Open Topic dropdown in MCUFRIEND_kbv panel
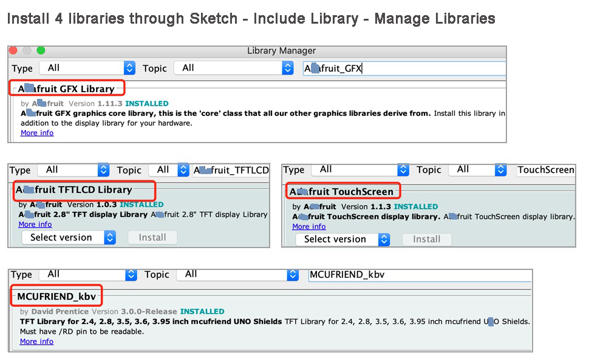This screenshot has height=364, width=589. coord(238,274)
